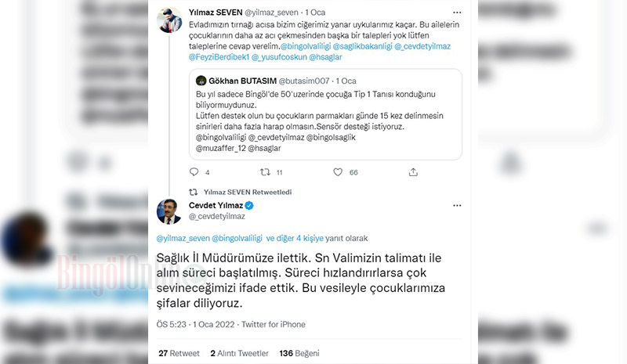This screenshot has width=627, height=364.
Task: Click the @_yusufcoskun mention
Action: 279,57
